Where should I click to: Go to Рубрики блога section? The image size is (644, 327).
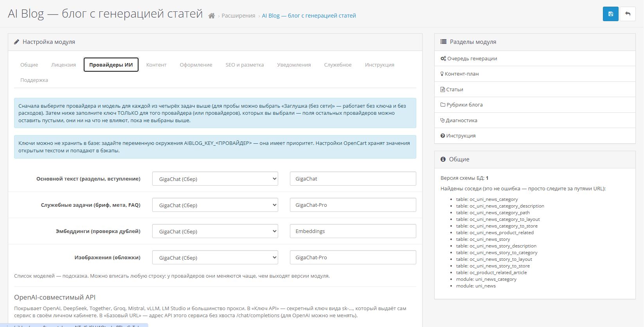click(x=535, y=105)
